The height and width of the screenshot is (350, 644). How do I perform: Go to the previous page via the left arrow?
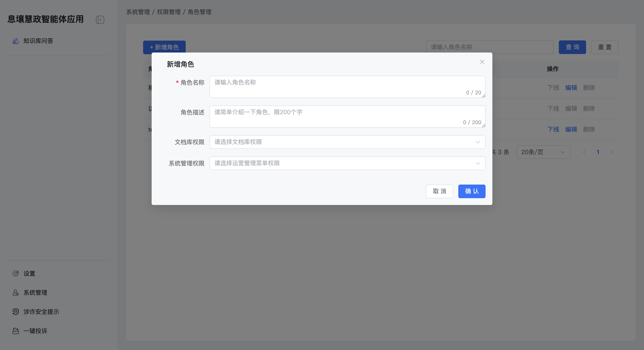584,152
